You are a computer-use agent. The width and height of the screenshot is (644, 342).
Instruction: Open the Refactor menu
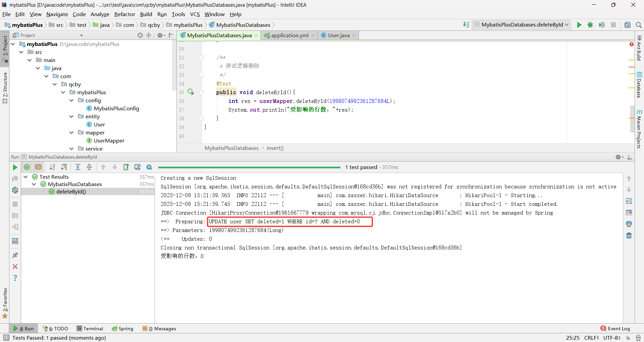pyautogui.click(x=124, y=14)
